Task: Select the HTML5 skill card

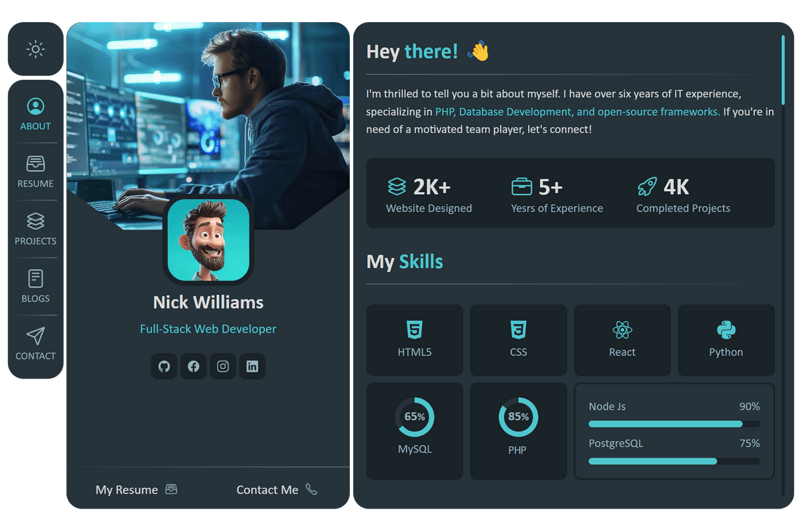Action: [415, 340]
